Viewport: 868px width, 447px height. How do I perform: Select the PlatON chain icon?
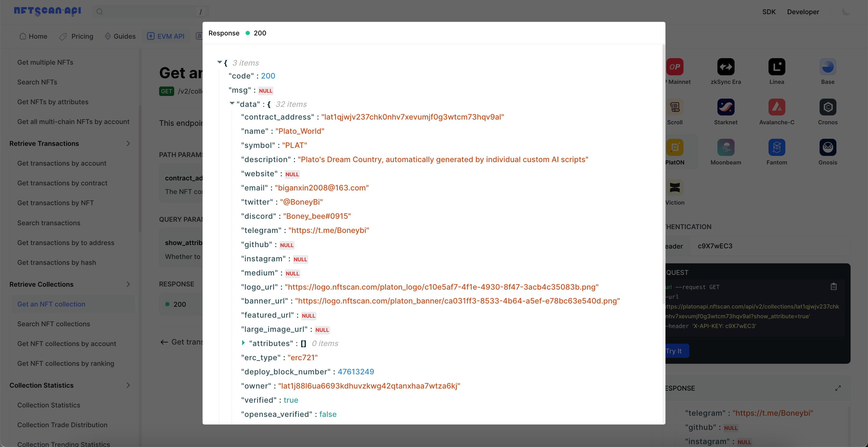point(675,147)
